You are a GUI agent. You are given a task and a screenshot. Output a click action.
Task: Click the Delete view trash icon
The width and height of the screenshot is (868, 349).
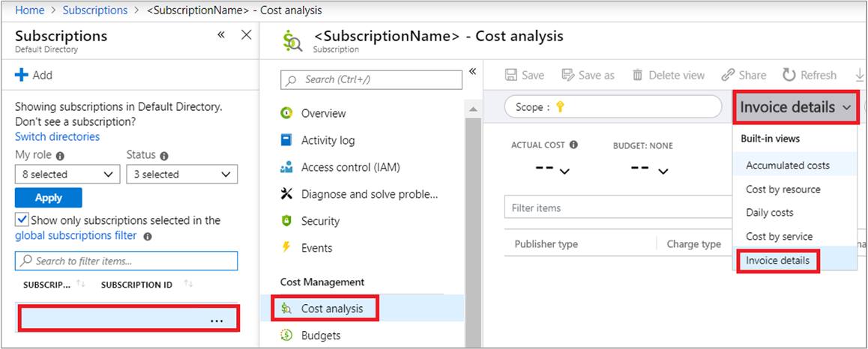click(x=637, y=75)
